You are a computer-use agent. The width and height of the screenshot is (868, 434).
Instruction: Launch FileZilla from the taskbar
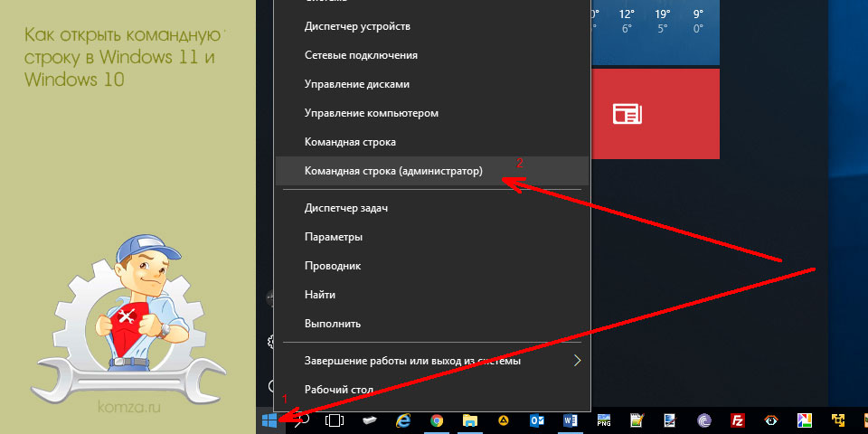(x=738, y=420)
